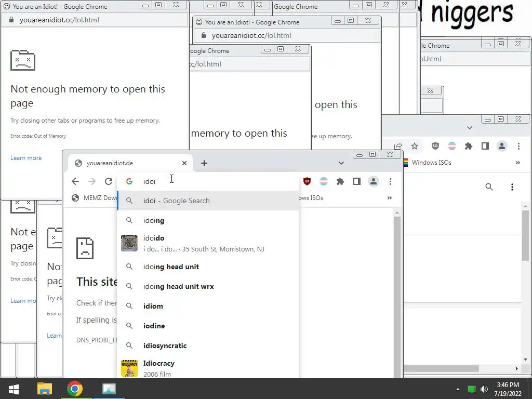Pick the 'idoido' Morristown NJ suggestion
532x399 pixels.
[x=208, y=243]
